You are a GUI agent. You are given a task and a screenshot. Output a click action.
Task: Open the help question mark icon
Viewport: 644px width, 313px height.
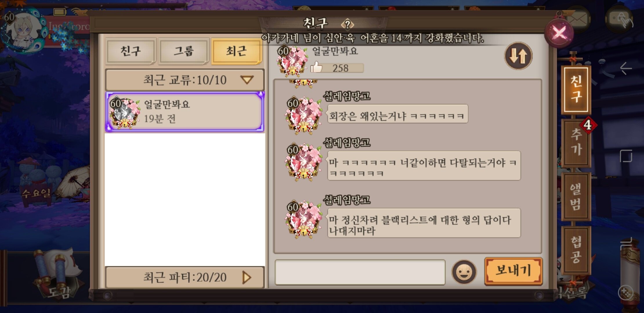point(348,24)
